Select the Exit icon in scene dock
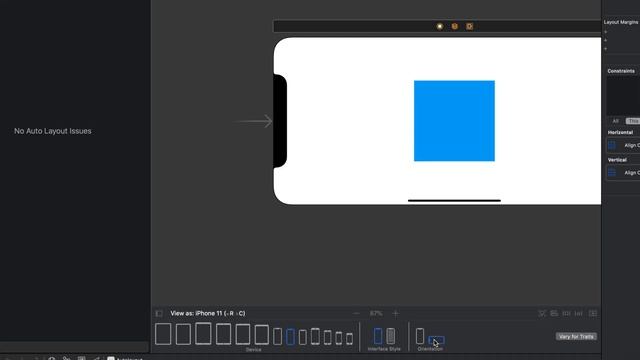The height and width of the screenshot is (360, 640). coord(469,27)
